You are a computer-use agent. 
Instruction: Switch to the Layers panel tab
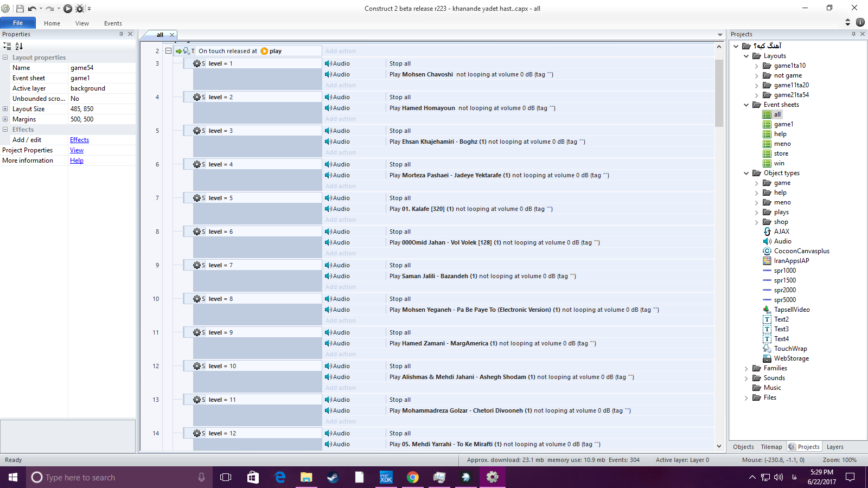(835, 447)
